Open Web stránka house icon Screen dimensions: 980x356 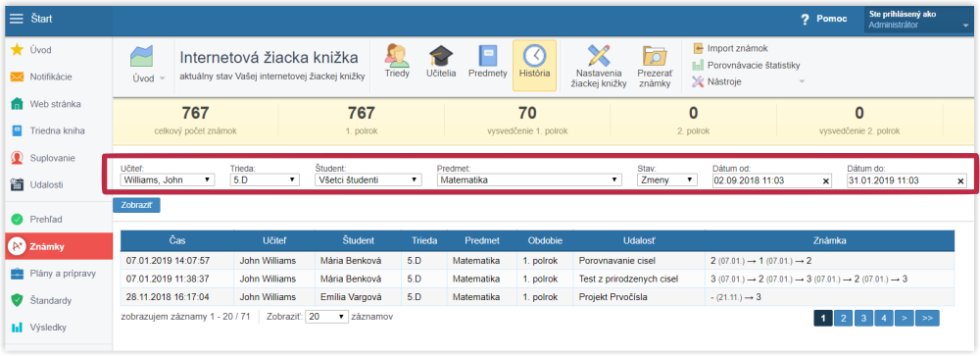click(18, 104)
